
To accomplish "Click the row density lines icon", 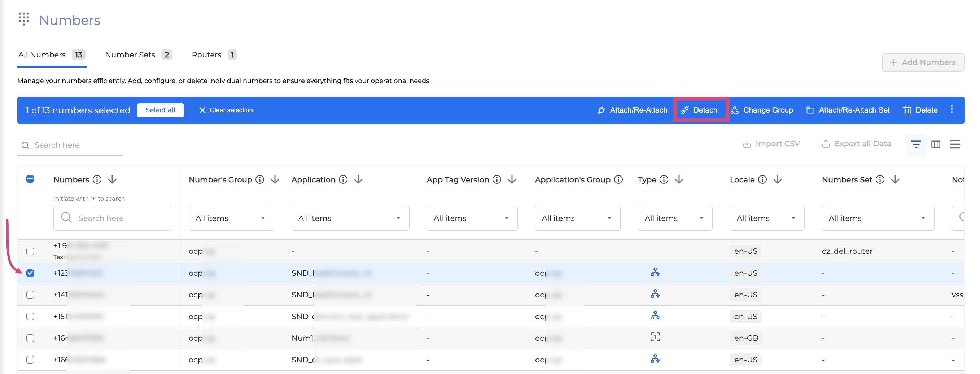I will [955, 144].
